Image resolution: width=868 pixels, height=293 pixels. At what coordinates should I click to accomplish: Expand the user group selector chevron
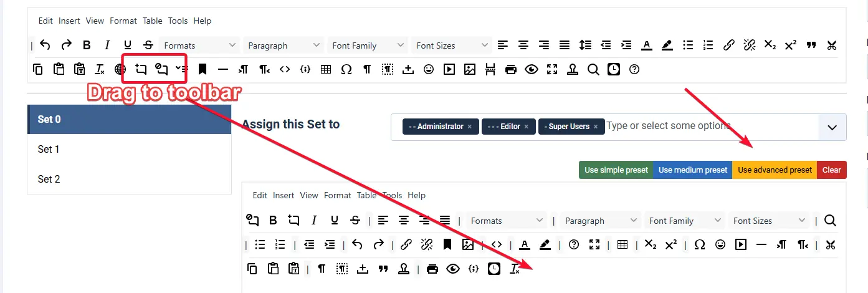[x=832, y=127]
